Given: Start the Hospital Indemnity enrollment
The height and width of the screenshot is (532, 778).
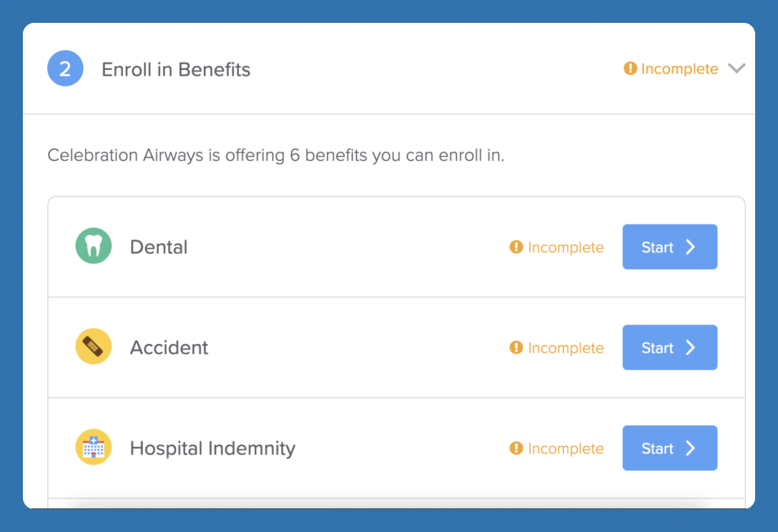Looking at the screenshot, I should pos(669,448).
